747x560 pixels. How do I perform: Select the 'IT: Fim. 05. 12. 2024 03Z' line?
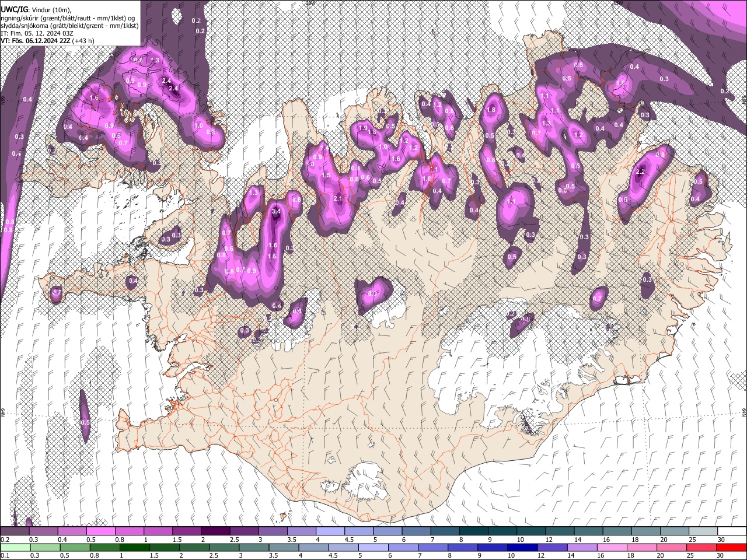(37, 33)
